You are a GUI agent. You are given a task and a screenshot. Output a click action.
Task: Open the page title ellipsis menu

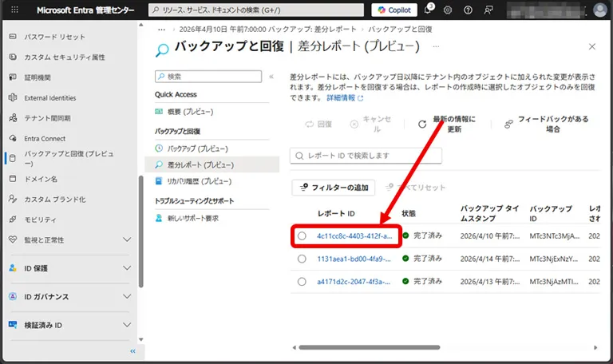pyautogui.click(x=436, y=46)
